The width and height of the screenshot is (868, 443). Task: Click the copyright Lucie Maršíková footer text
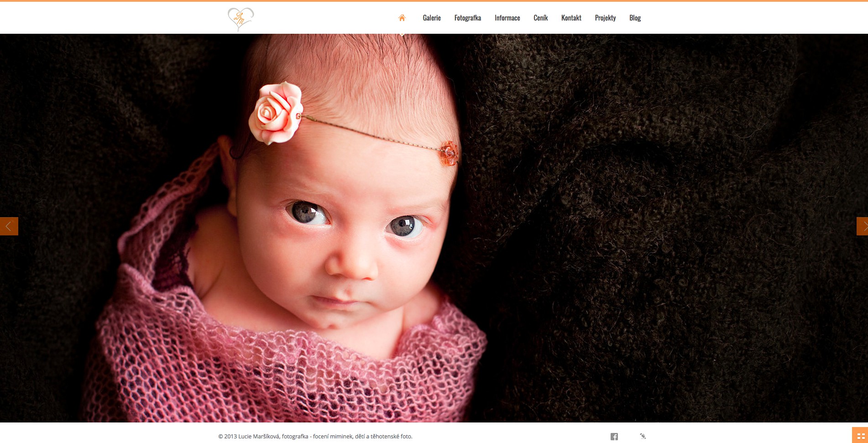point(315,437)
